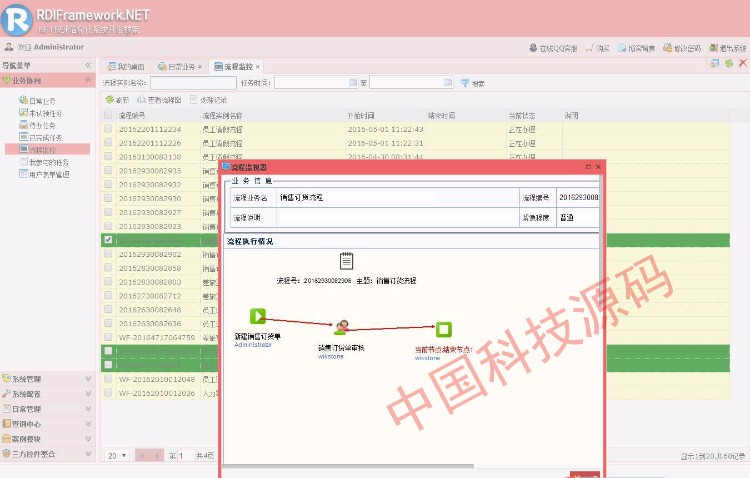Click the horizontal scrollbar in the monitor dialog
The image size is (750, 478).
click(x=349, y=465)
